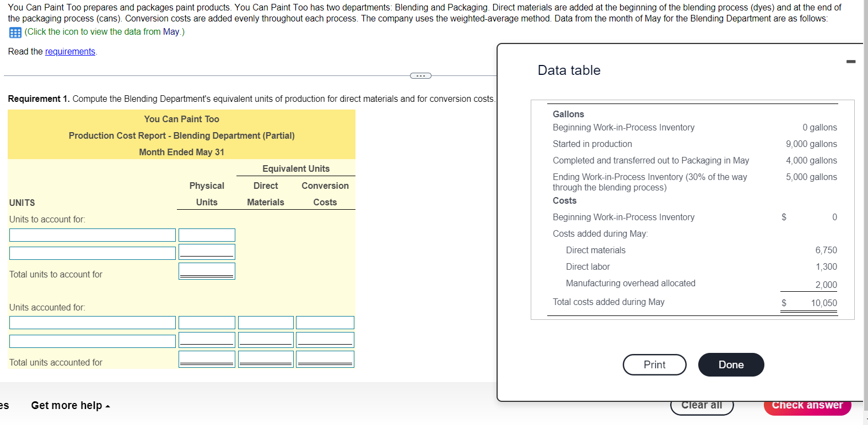Click 'Ending Work-in-Process Inventory' label
This screenshot has width=868, height=425.
pos(650,182)
